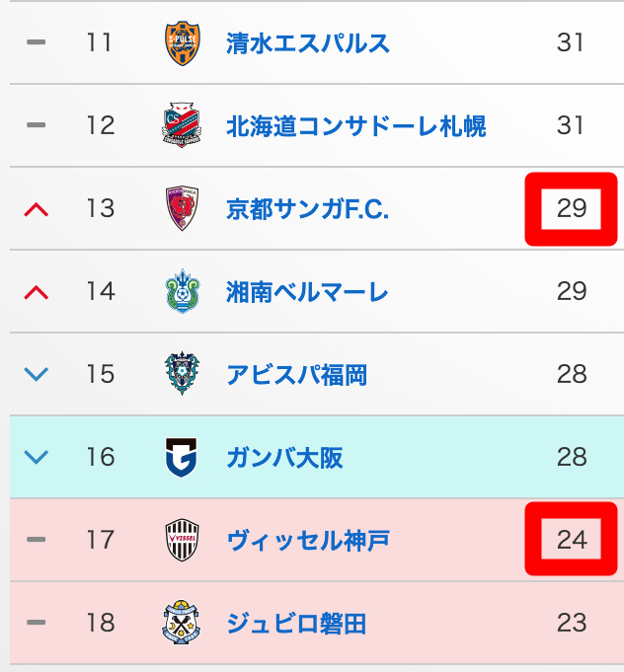
Task: Open the 清水エスパルス team link
Action: coord(307,43)
